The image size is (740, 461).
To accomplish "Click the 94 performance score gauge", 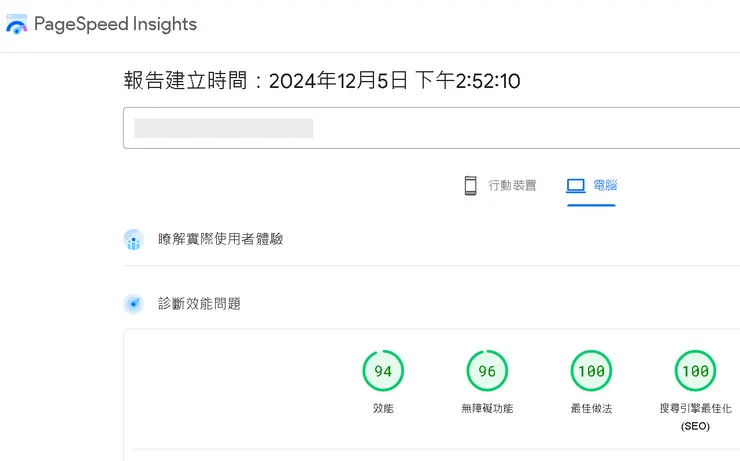I will pos(383,371).
